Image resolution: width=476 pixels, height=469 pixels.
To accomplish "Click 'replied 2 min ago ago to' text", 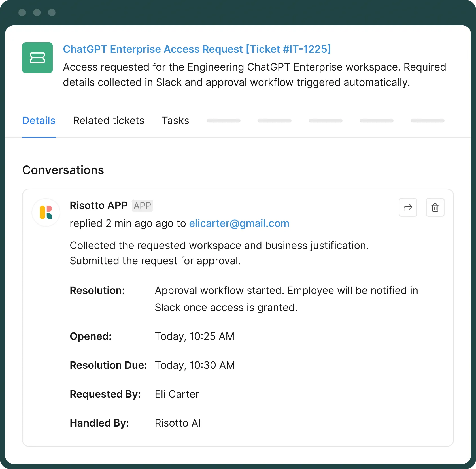I will click(128, 223).
